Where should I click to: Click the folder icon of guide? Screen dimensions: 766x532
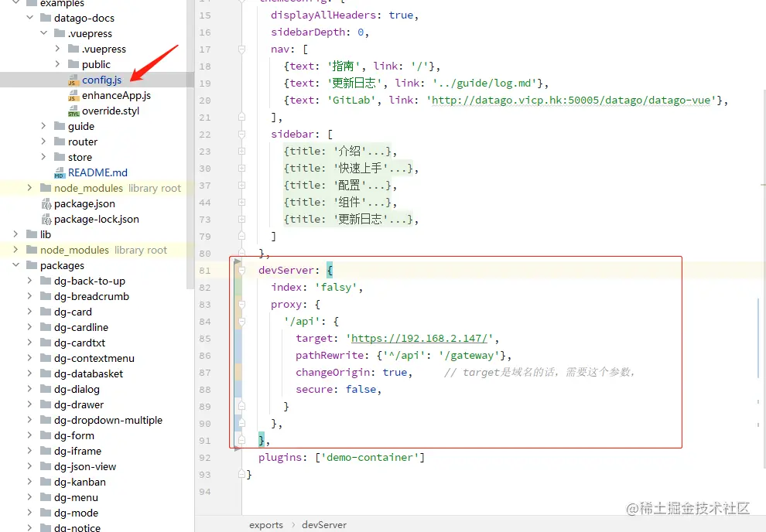(59, 126)
